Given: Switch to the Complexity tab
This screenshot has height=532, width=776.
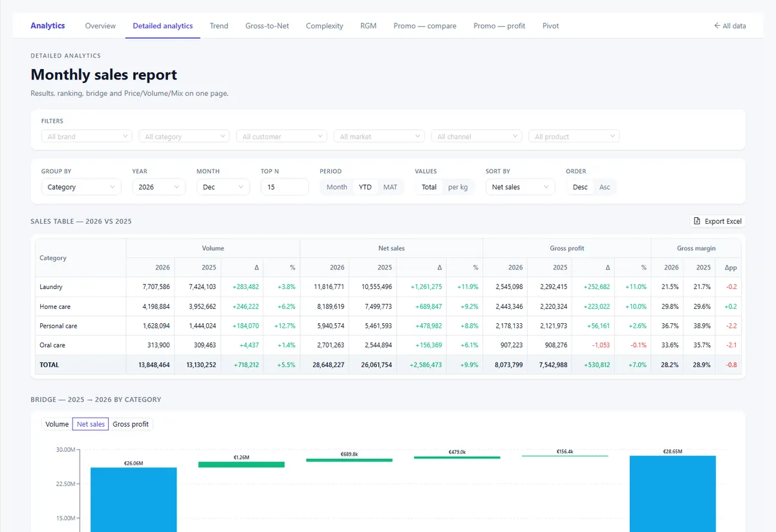Looking at the screenshot, I should (x=325, y=26).
